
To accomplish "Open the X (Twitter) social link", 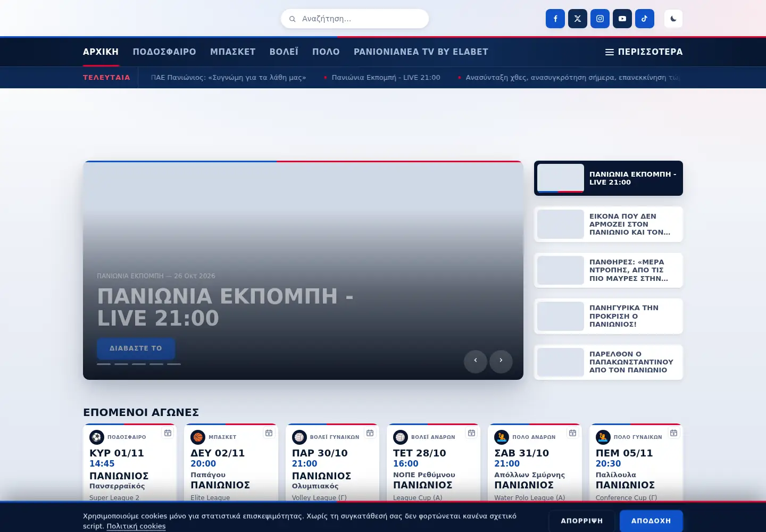I will tap(578, 19).
